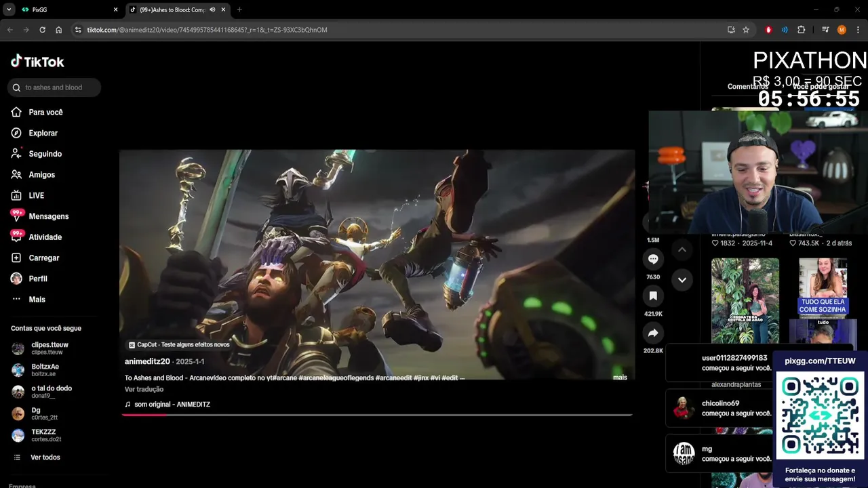Click the red recording extension icon
The image size is (868, 488).
tap(768, 30)
